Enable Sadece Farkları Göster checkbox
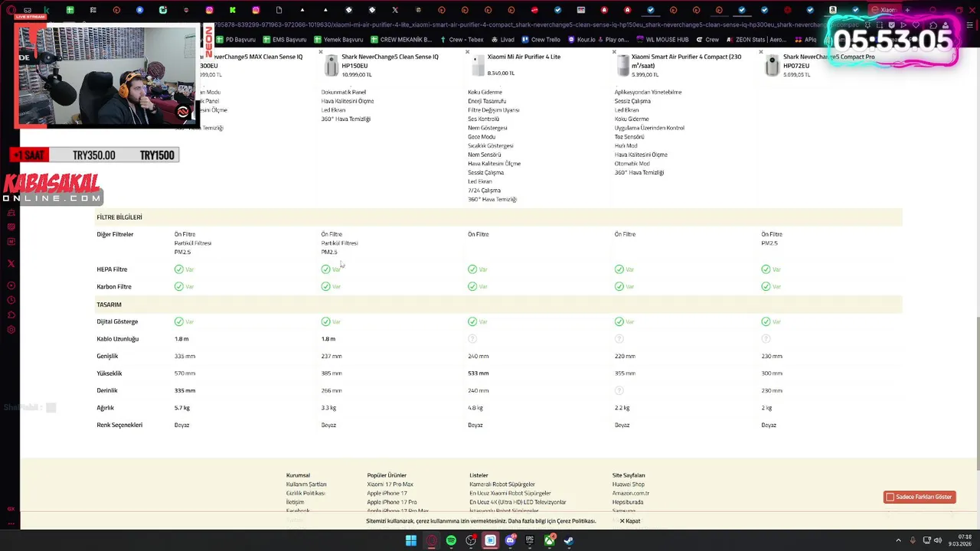The image size is (980, 551). click(x=890, y=497)
